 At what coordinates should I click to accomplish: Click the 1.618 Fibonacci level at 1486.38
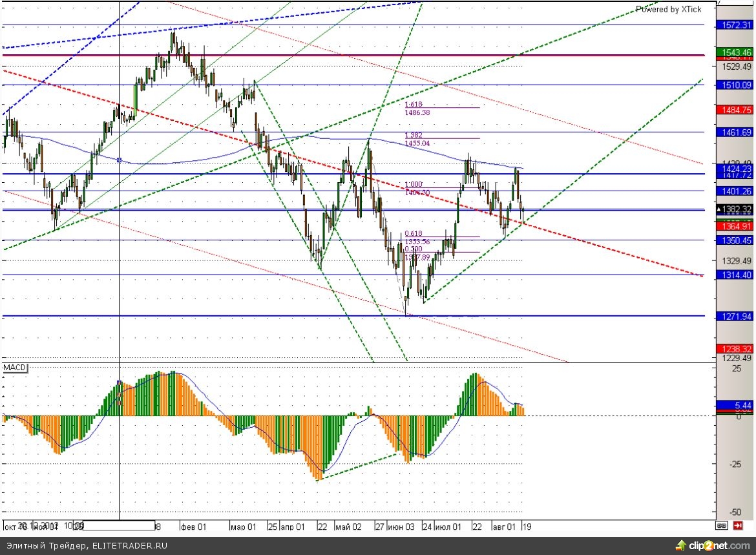pyautogui.click(x=417, y=108)
